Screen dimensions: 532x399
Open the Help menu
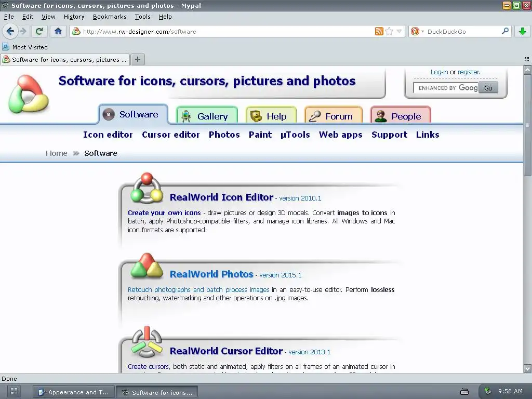tap(165, 17)
